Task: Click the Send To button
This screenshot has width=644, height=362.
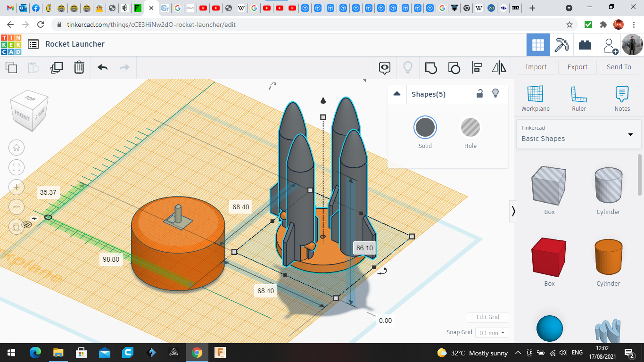Action: (619, 67)
